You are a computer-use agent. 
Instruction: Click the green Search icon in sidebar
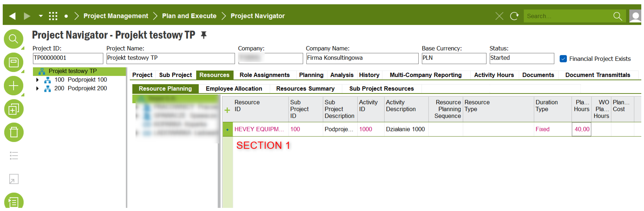pos(13,39)
